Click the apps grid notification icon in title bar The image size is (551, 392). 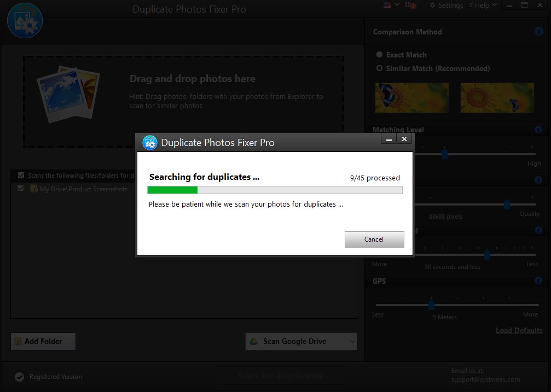tap(409, 5)
